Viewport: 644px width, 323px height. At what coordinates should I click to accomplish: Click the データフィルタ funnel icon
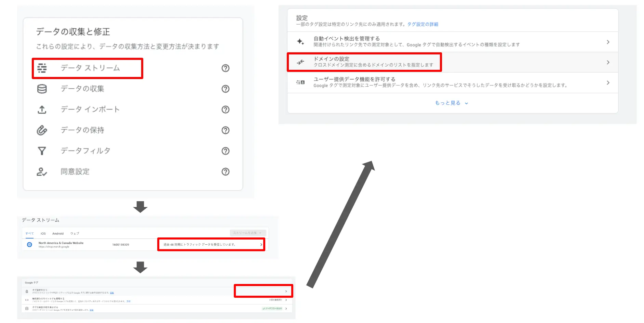(42, 151)
